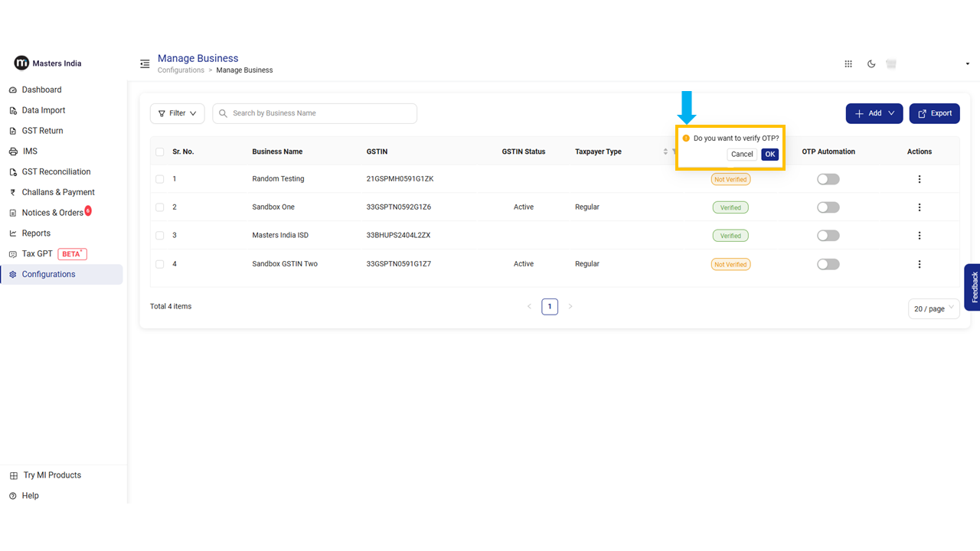980x551 pixels.
Task: Check the select-all header checkbox
Action: coord(160,152)
